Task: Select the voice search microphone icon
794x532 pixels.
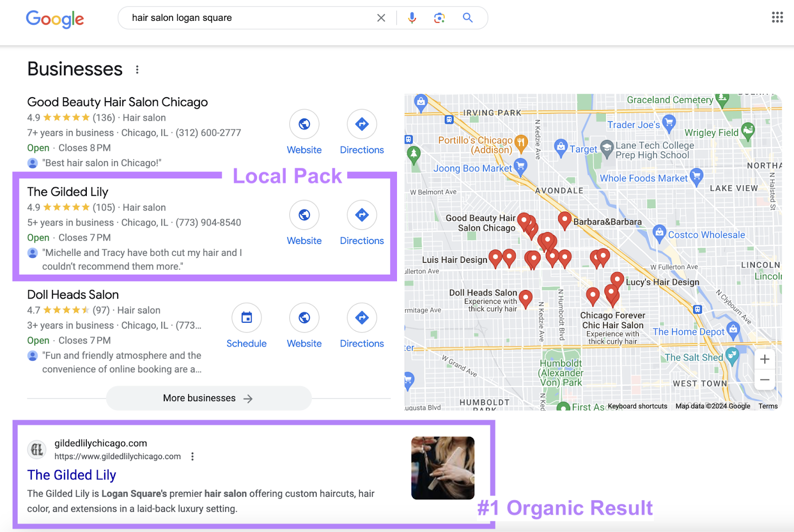Action: pyautogui.click(x=411, y=17)
